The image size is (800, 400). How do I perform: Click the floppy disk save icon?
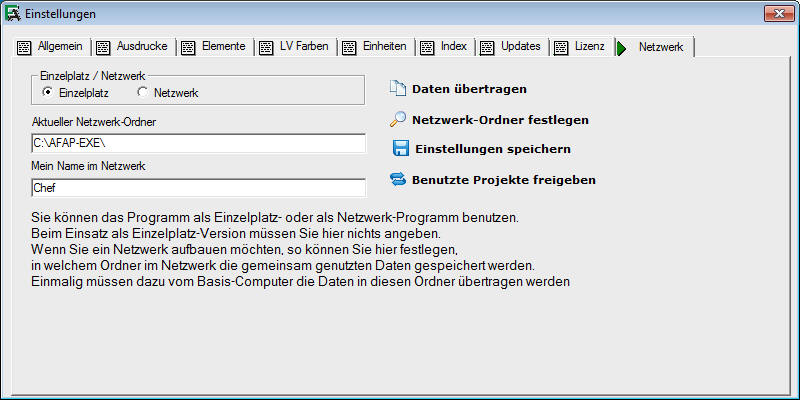401,149
